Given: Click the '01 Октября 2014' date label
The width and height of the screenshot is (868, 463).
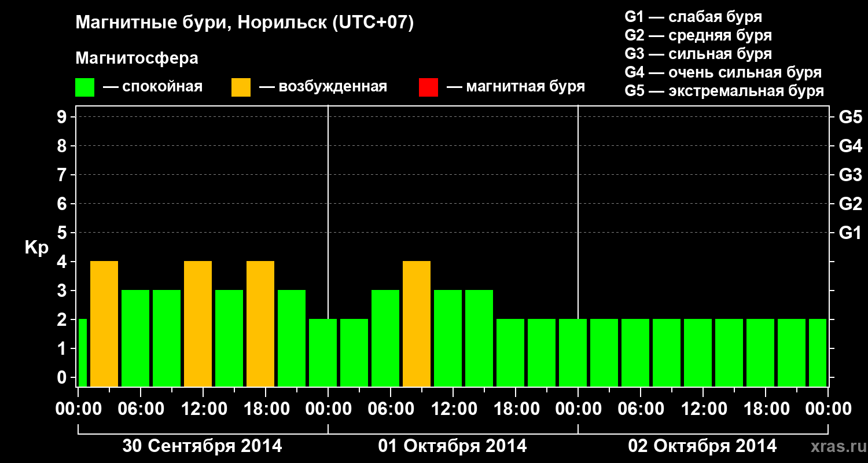Looking at the screenshot, I should click(x=453, y=446).
